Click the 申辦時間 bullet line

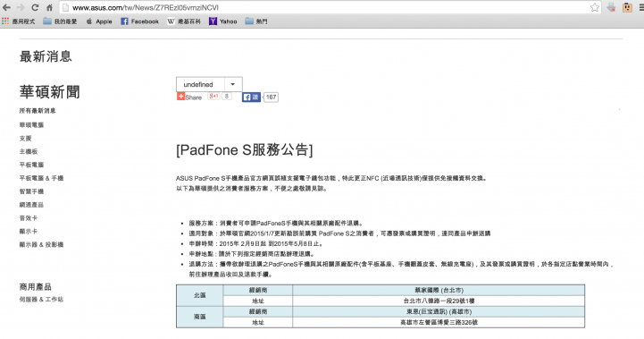pos(256,243)
